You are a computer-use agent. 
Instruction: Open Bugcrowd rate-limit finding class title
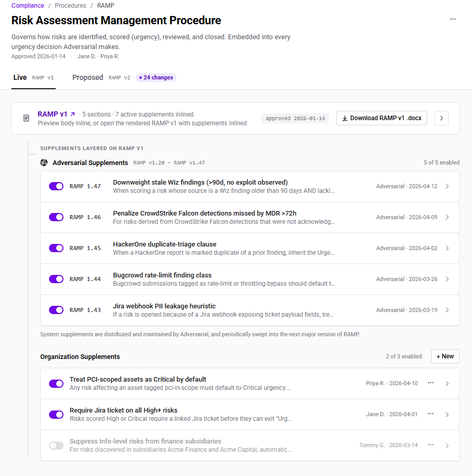[162, 275]
